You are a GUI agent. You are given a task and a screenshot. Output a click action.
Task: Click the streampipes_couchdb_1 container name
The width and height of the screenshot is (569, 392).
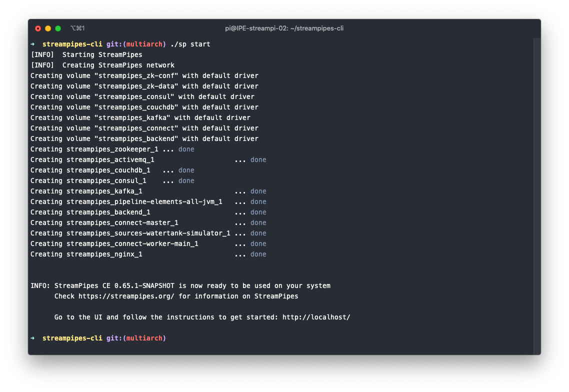pos(108,170)
